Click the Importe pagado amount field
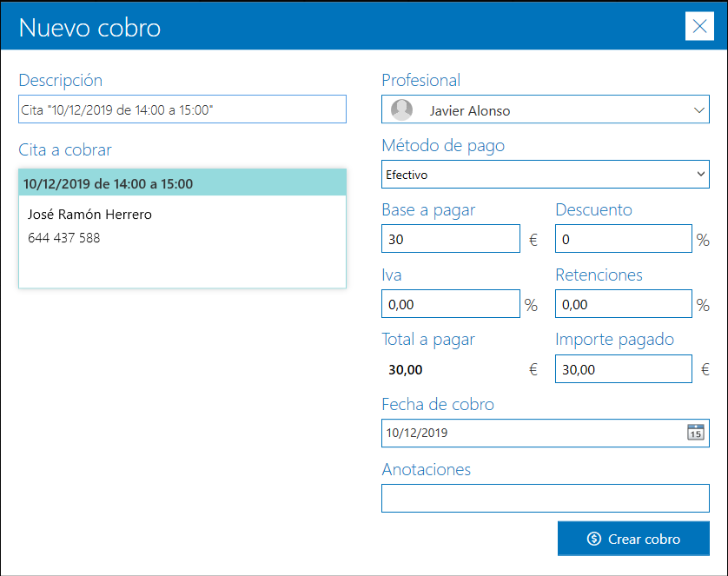Screen dimensions: 728x576 coord(623,368)
